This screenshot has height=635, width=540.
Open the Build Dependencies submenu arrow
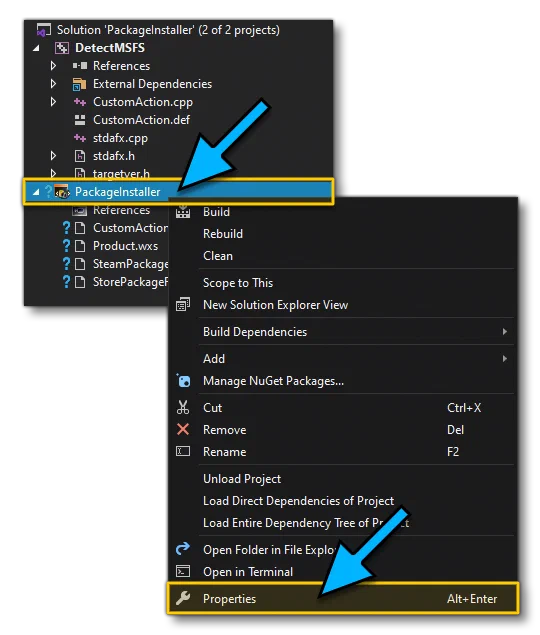(504, 332)
